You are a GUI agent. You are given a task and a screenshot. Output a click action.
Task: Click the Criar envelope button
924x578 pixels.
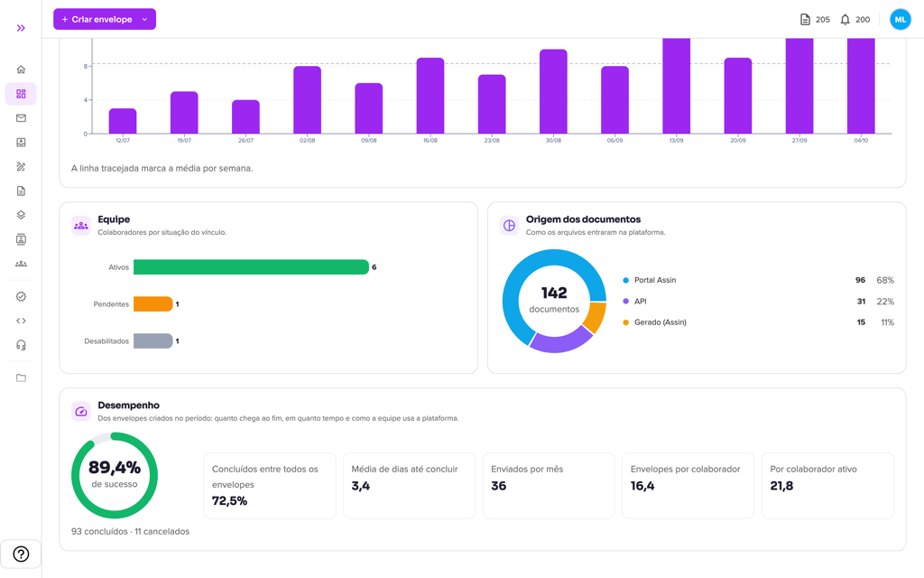pyautogui.click(x=105, y=19)
